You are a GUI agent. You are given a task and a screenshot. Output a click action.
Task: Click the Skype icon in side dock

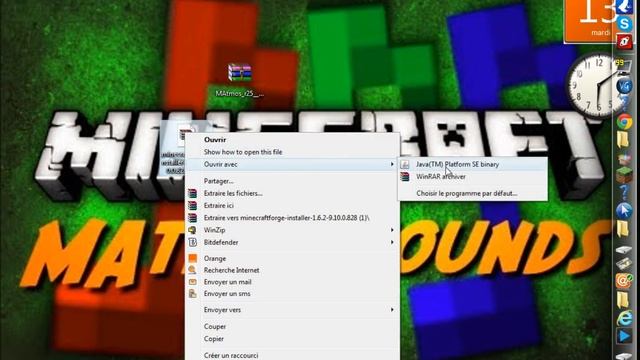pyautogui.click(x=624, y=23)
